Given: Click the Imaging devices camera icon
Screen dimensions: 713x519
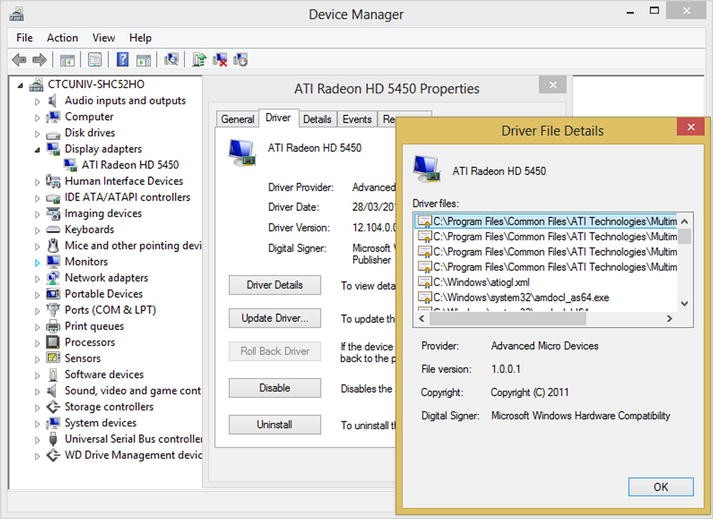Looking at the screenshot, I should pos(53,213).
